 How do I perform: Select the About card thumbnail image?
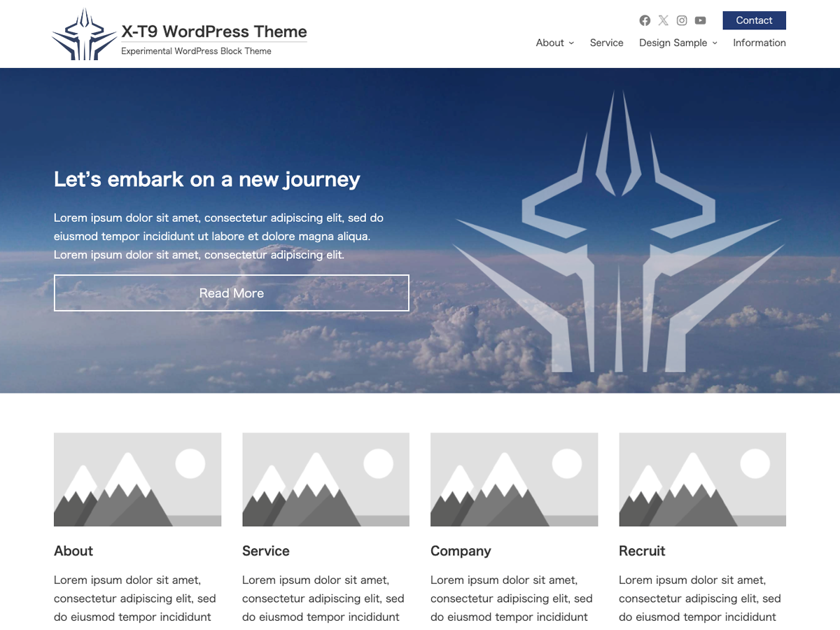click(137, 479)
